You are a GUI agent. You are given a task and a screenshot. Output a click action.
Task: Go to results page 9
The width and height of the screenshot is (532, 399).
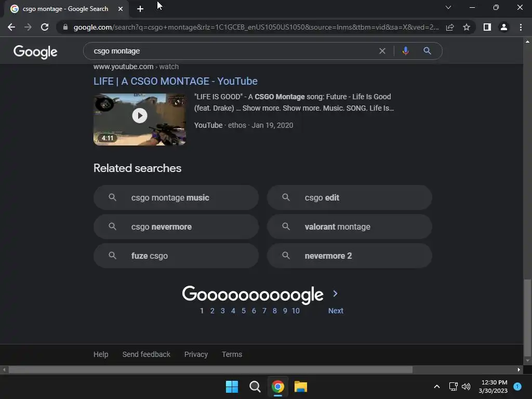285,311
